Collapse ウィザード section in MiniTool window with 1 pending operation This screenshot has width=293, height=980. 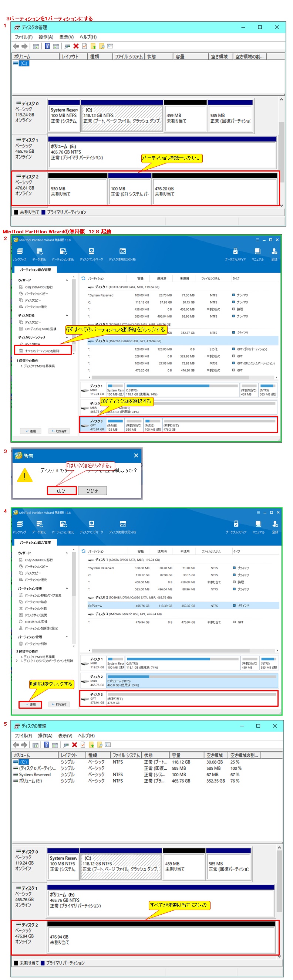67,280
